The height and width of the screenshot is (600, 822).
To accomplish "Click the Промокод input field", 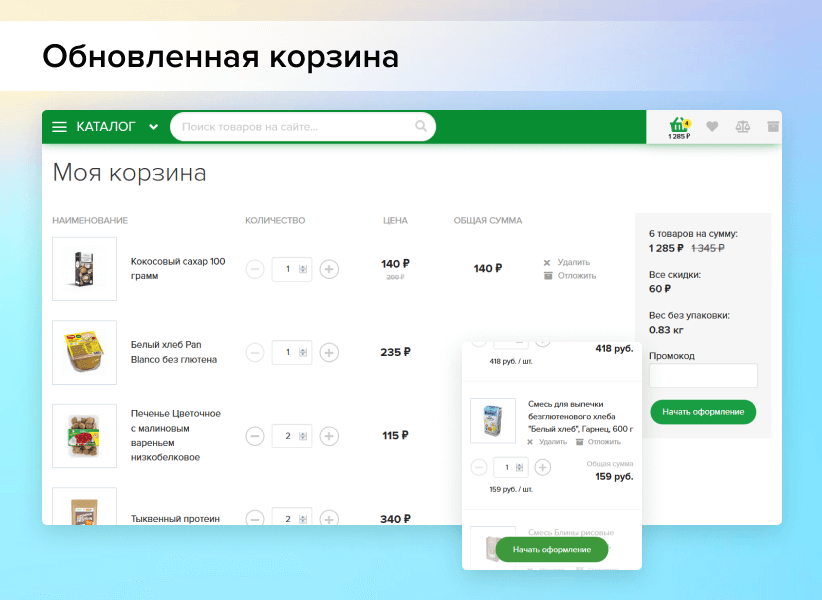I will pos(703,376).
